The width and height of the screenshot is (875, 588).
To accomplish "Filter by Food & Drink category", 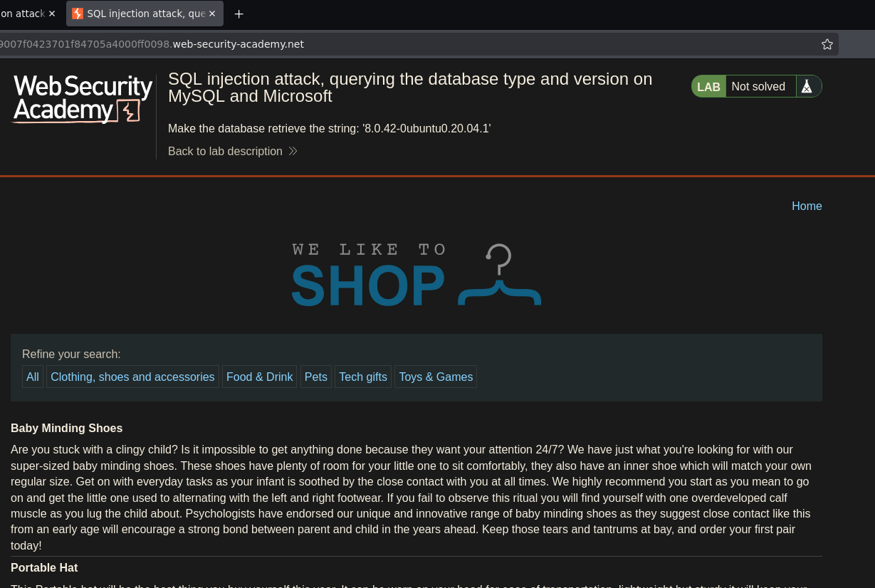I will (260, 377).
